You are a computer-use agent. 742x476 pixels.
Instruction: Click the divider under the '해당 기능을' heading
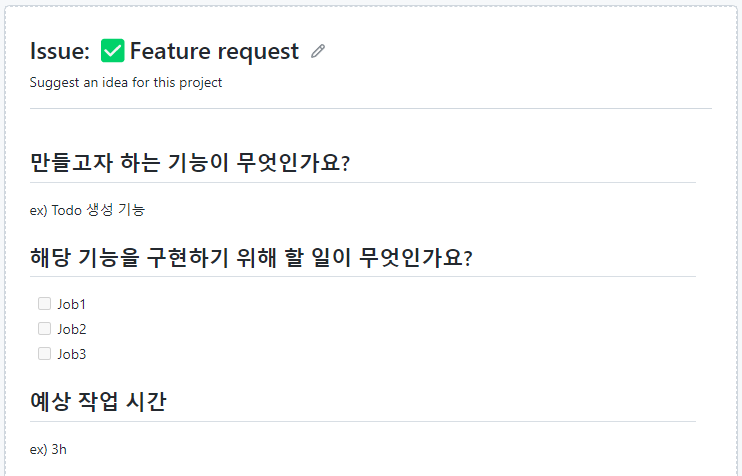click(x=363, y=276)
